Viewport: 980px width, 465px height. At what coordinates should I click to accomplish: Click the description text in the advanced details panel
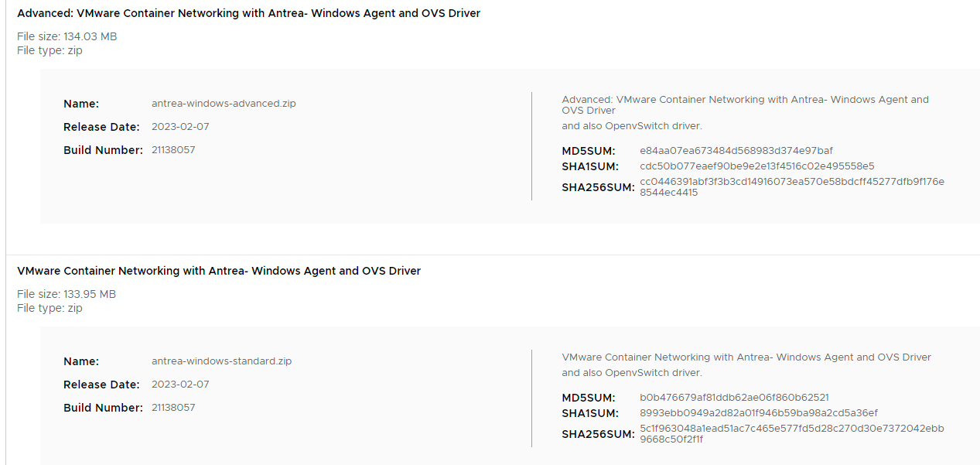click(745, 104)
